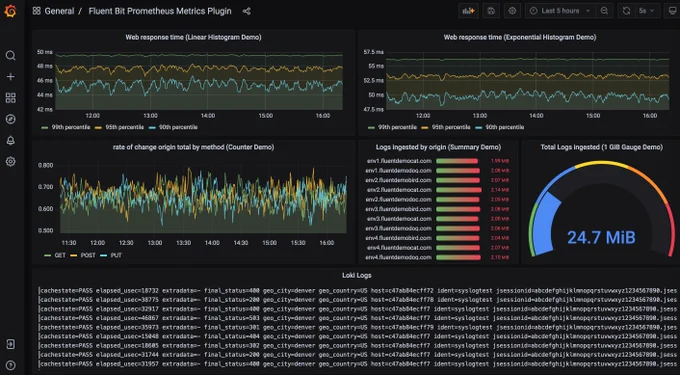Open the Configuration gear in the sidebar
Image resolution: width=680 pixels, height=375 pixels.
coord(10,162)
